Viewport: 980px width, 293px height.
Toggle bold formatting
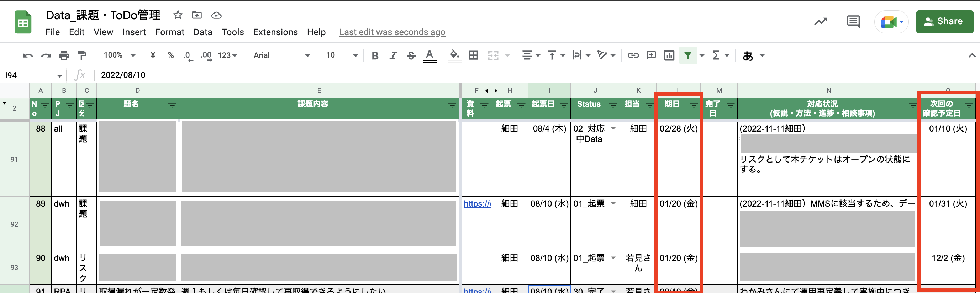pos(375,55)
